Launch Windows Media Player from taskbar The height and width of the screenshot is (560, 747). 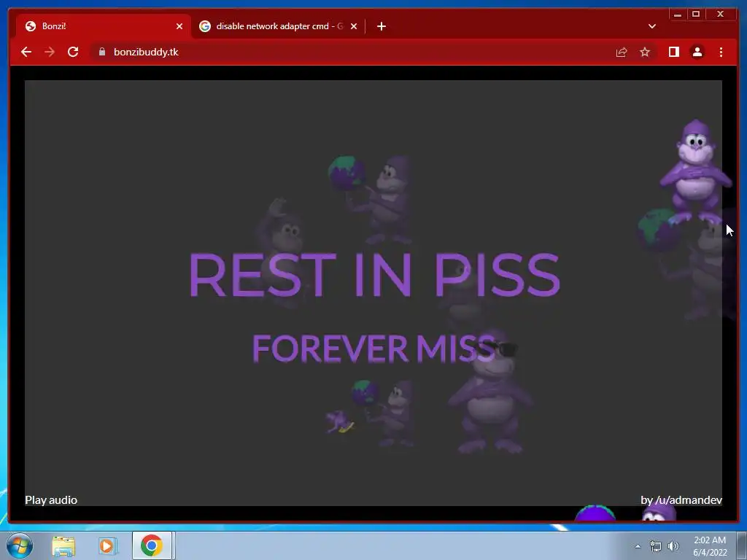(108, 545)
